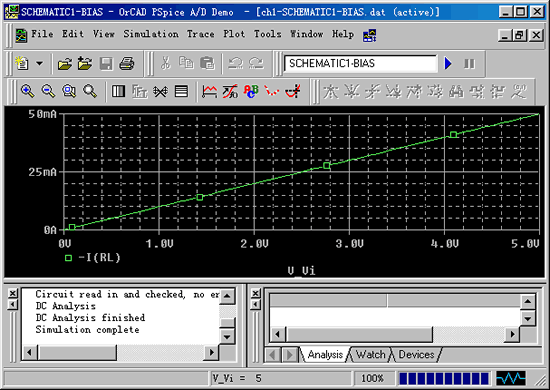Screen dimensions: 550x390
Task: Close the output log pane
Action: point(13,293)
